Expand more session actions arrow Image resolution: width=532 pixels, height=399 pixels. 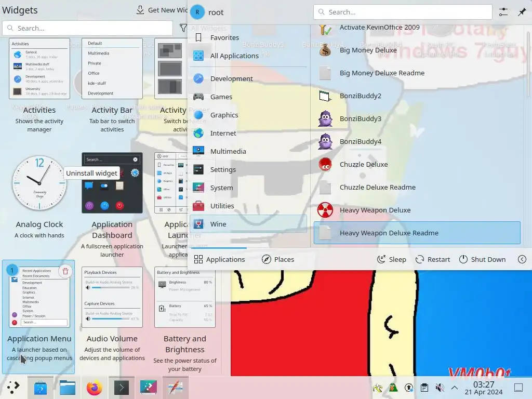[522, 260]
